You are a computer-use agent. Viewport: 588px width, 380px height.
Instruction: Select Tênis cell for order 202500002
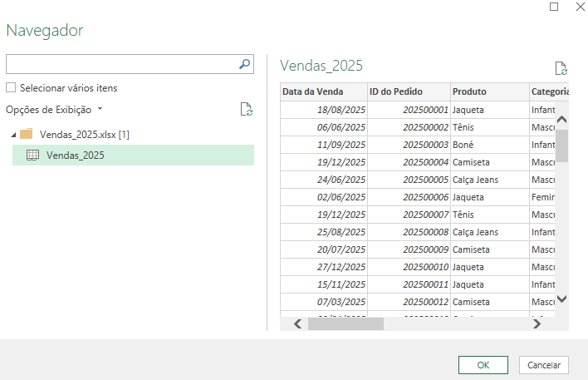point(490,127)
